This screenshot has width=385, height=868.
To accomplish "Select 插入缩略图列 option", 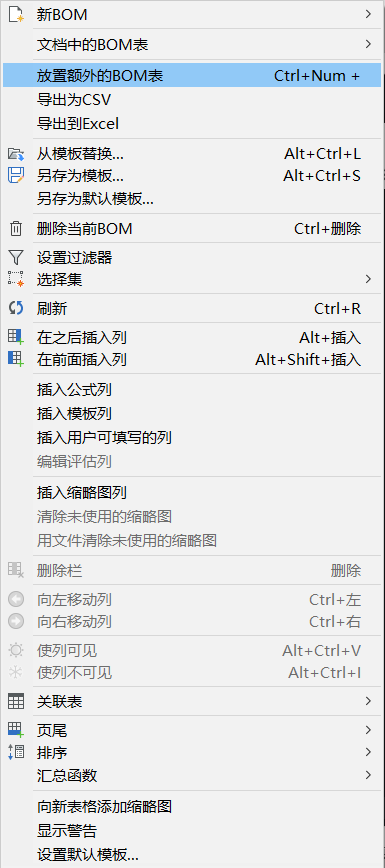I will pos(192,492).
